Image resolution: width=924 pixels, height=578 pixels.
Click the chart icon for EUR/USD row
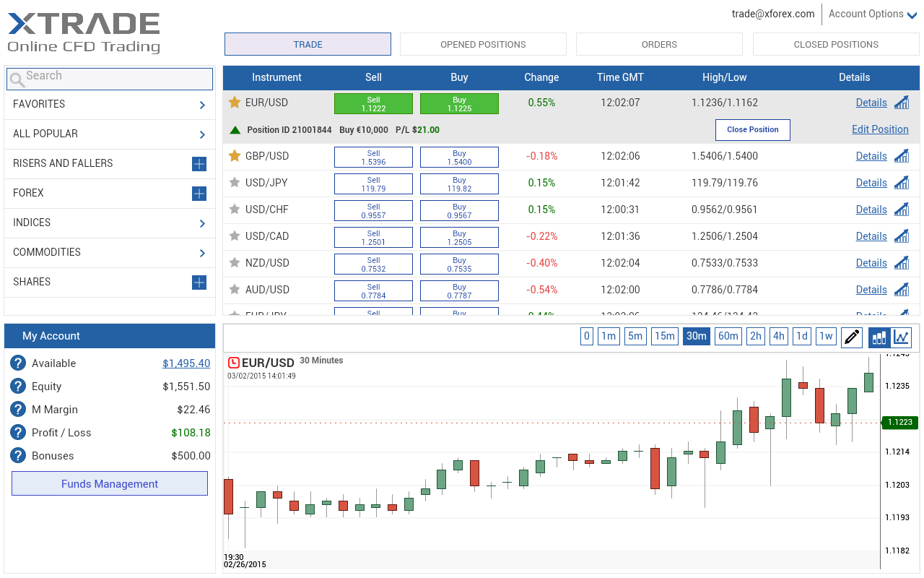[x=901, y=103]
